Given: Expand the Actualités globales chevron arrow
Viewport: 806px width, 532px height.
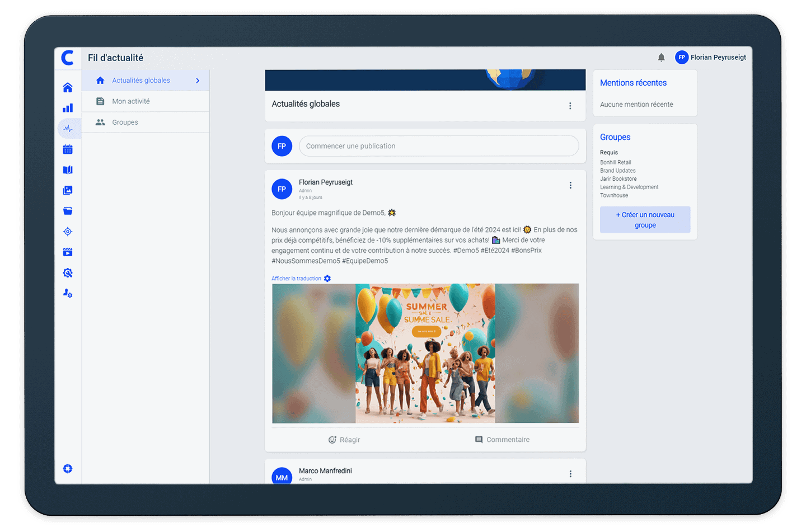Looking at the screenshot, I should pyautogui.click(x=198, y=81).
